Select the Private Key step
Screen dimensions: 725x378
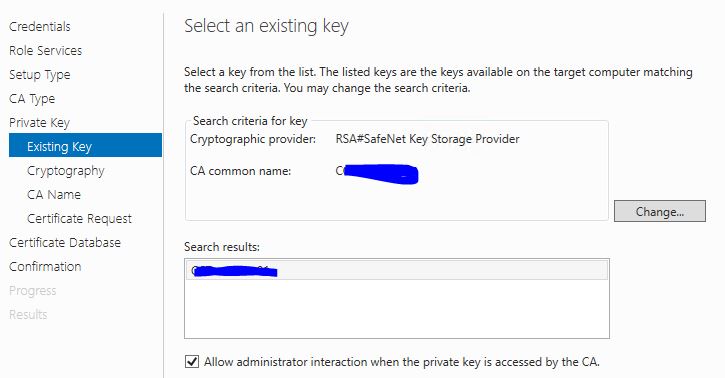[39, 123]
